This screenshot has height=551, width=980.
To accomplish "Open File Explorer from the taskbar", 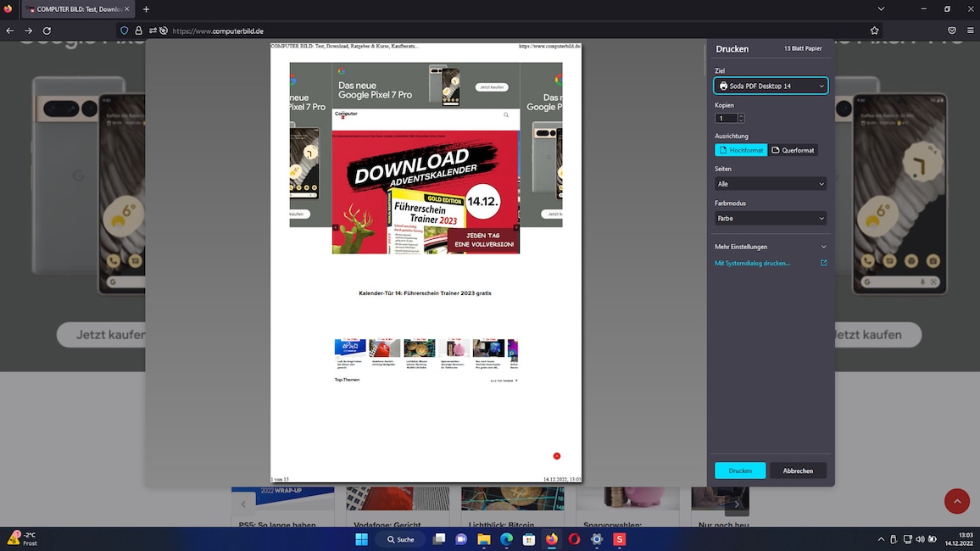I will point(484,539).
